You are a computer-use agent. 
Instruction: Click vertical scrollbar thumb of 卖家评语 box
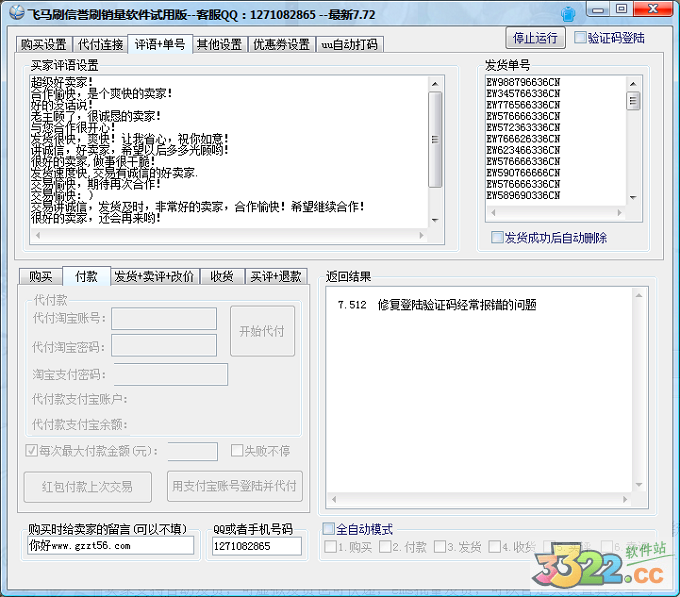click(435, 140)
